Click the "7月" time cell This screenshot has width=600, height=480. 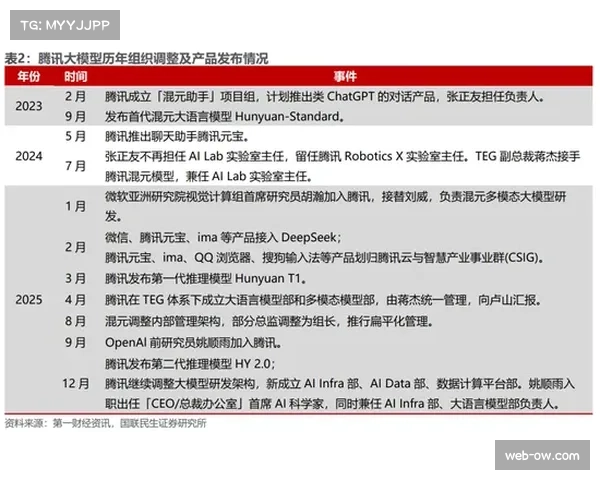(75, 166)
